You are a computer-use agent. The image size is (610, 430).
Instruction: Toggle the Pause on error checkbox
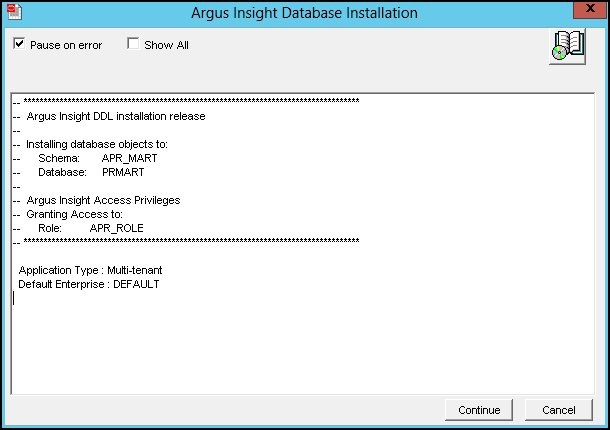19,45
